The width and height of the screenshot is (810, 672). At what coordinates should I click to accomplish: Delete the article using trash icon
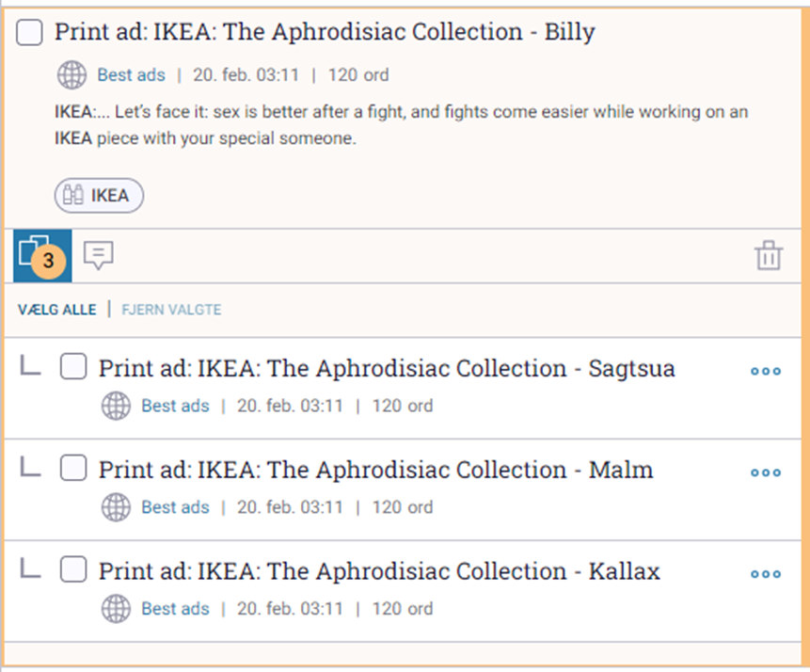pyautogui.click(x=769, y=255)
